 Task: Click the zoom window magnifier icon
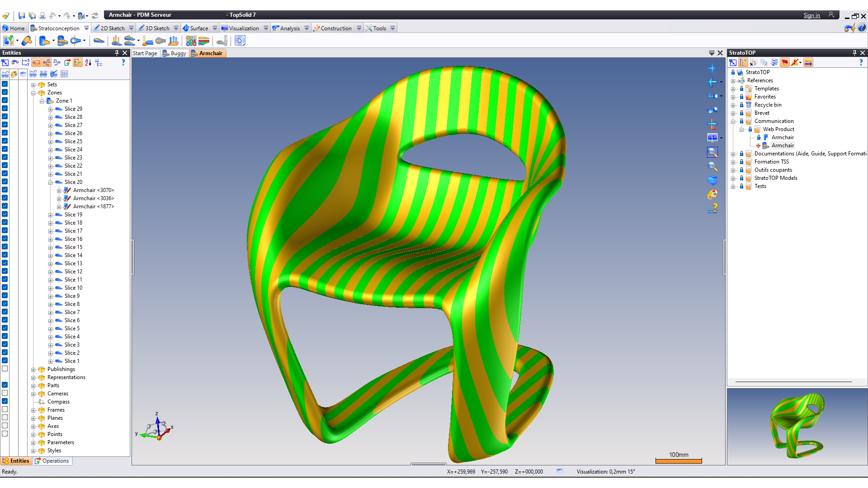click(712, 152)
